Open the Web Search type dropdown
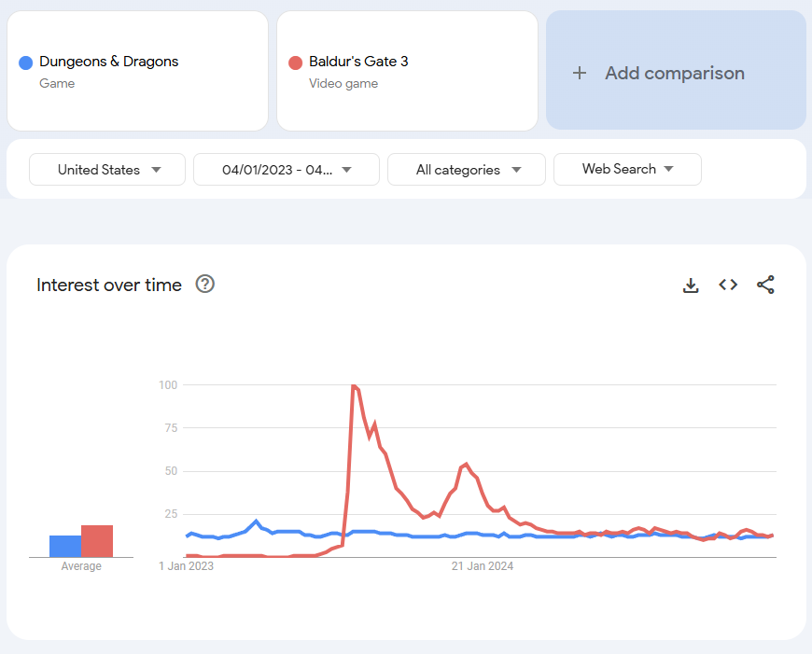 pos(627,169)
